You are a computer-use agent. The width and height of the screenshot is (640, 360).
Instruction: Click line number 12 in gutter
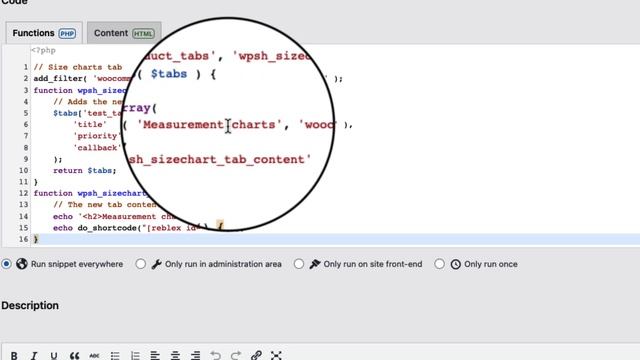coord(23,193)
